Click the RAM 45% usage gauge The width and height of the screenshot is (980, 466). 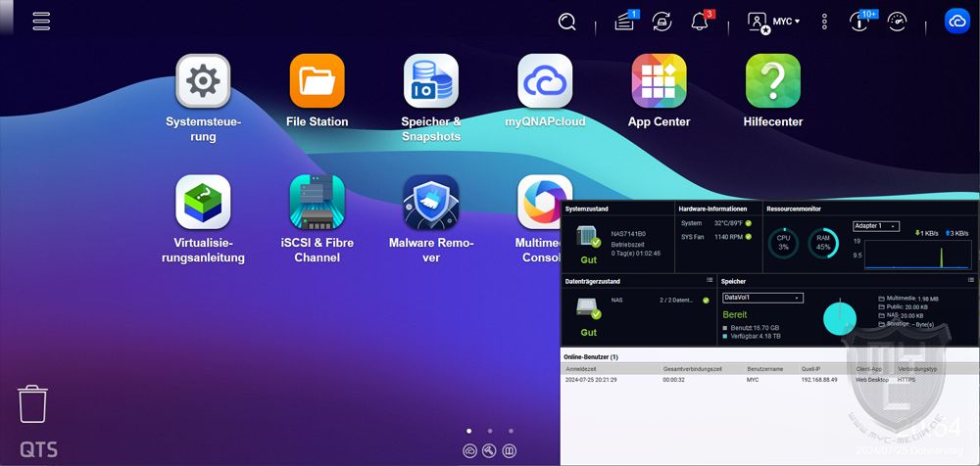pos(823,243)
